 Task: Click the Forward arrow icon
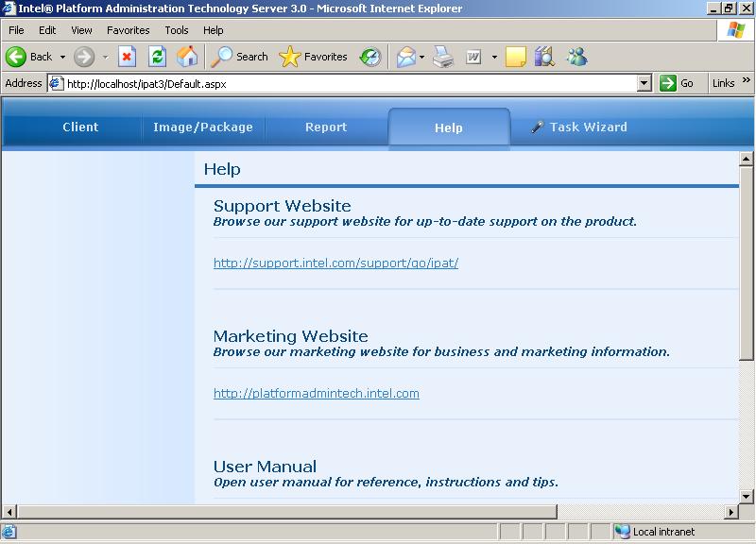(84, 57)
